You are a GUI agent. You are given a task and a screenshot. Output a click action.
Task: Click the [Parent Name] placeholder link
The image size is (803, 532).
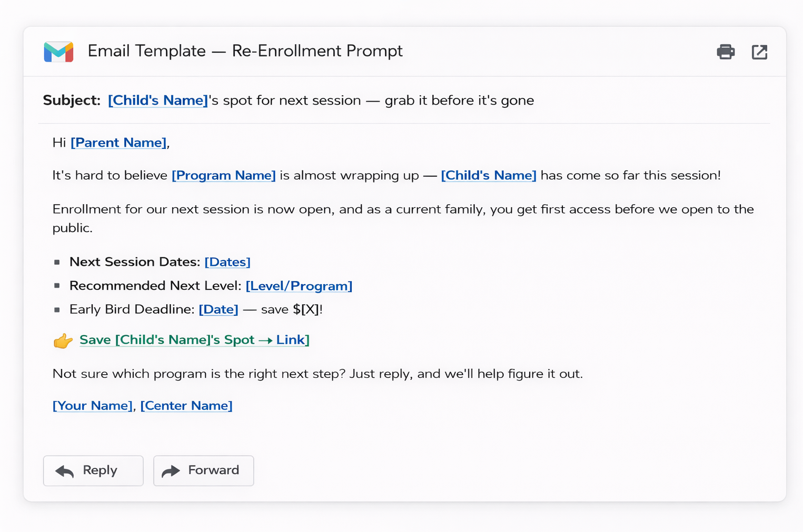pos(118,143)
